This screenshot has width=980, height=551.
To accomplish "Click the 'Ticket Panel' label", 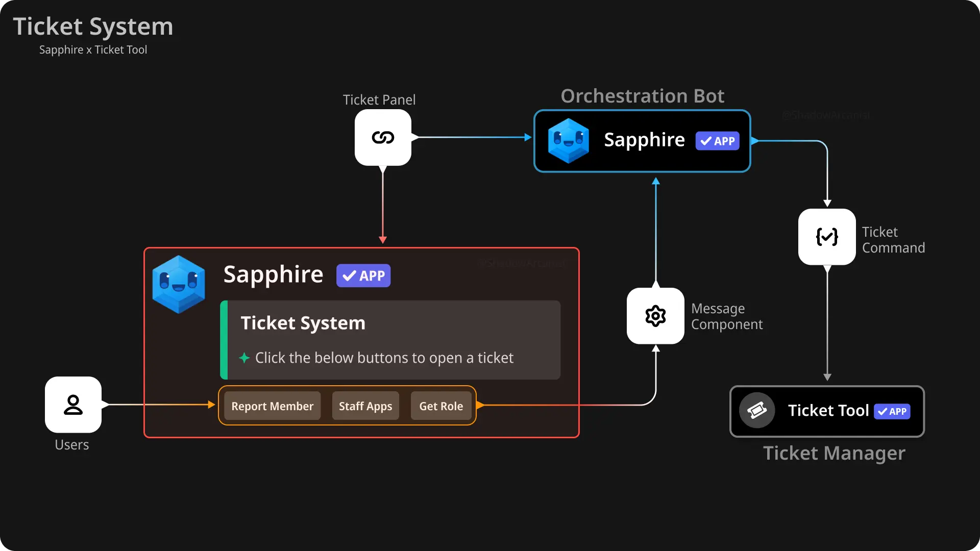I will pyautogui.click(x=379, y=99).
